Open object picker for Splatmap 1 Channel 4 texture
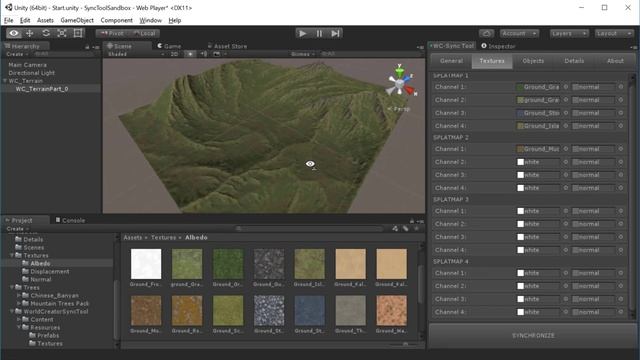The height and width of the screenshot is (360, 640). coord(566,126)
